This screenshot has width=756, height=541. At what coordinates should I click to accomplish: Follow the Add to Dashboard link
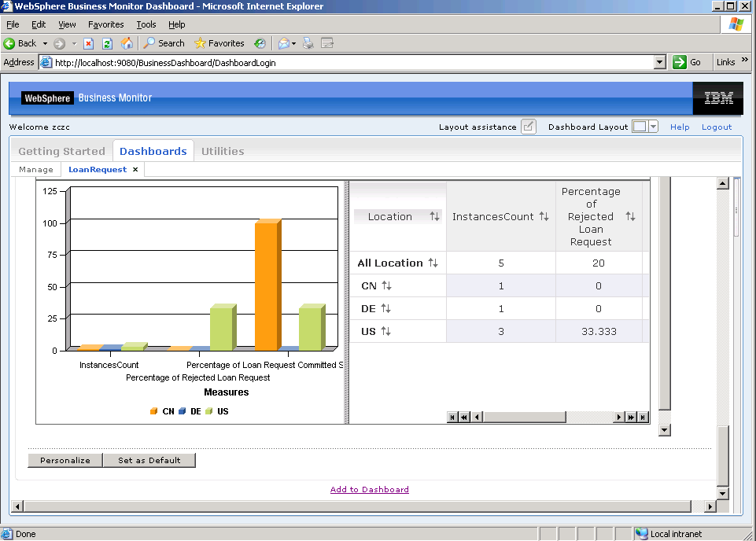pos(370,489)
